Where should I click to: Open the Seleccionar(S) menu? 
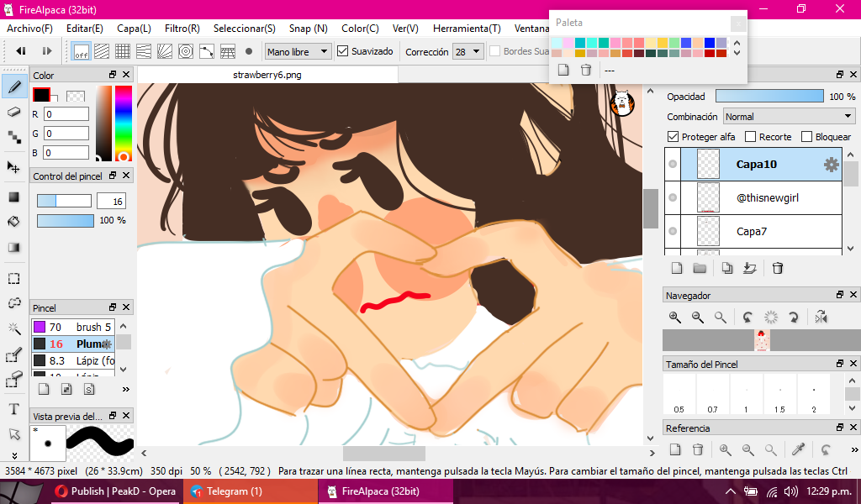click(245, 29)
